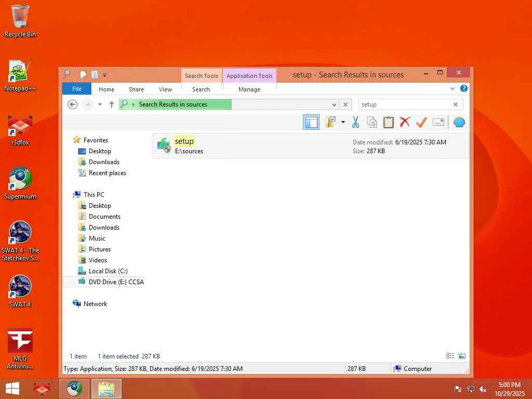Viewport: 532px width, 399px height.
Task: Select DVD Drive (E:) CCSA
Action: [x=116, y=282]
